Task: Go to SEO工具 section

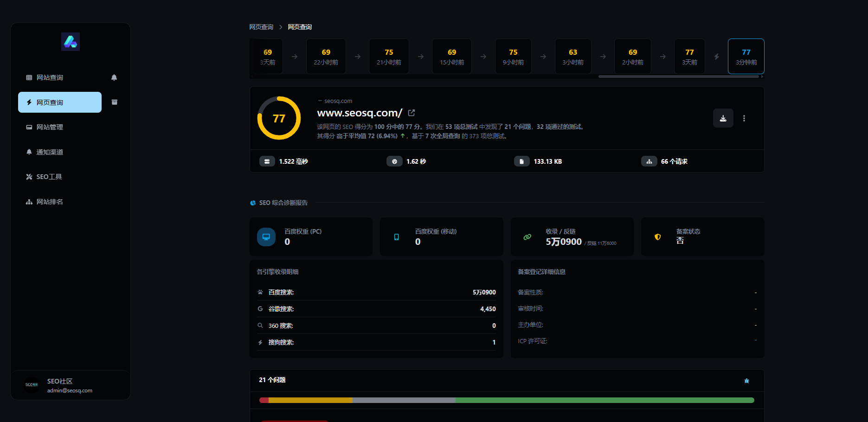Action: pyautogui.click(x=49, y=177)
